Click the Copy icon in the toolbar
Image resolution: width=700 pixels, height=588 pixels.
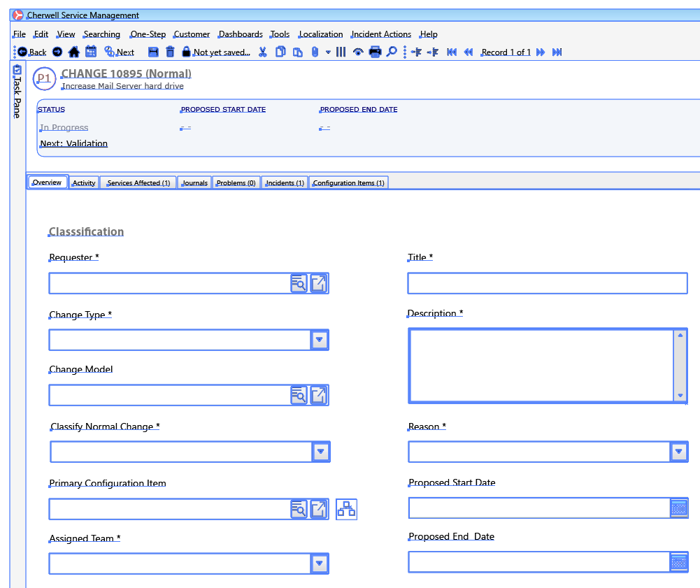[280, 52]
